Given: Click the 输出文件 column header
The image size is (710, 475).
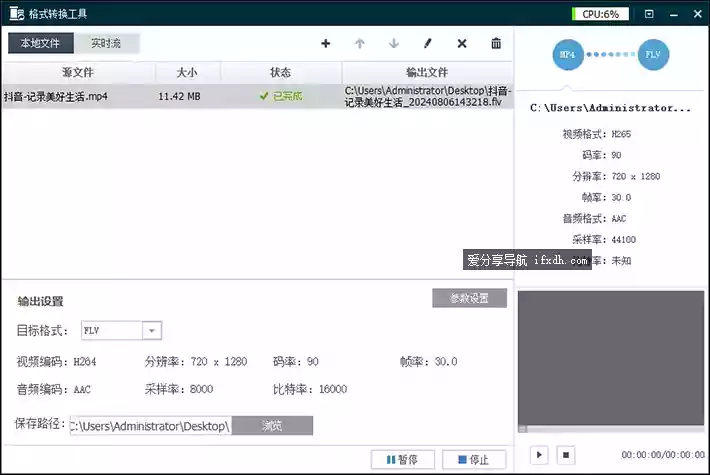Looking at the screenshot, I should click(427, 72).
